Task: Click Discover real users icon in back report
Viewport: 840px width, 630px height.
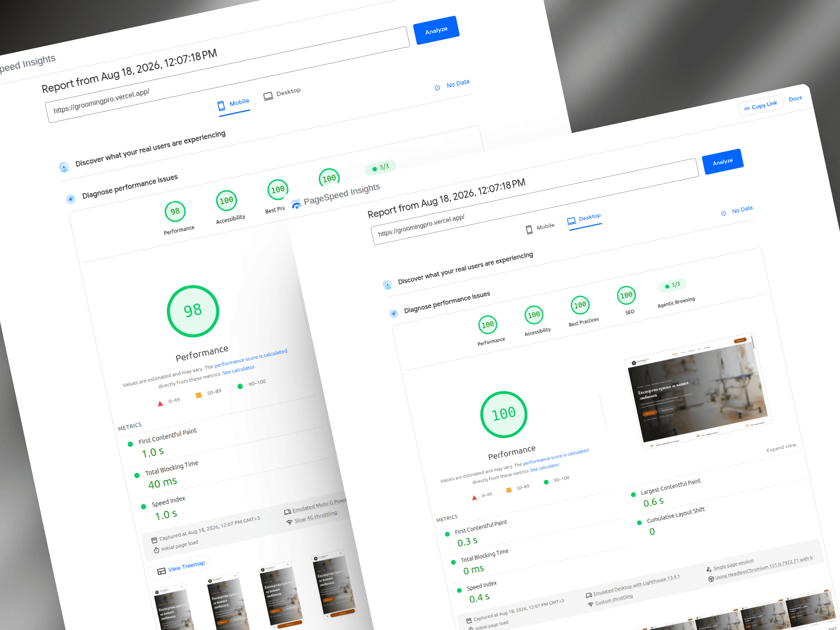Action: tap(64, 167)
